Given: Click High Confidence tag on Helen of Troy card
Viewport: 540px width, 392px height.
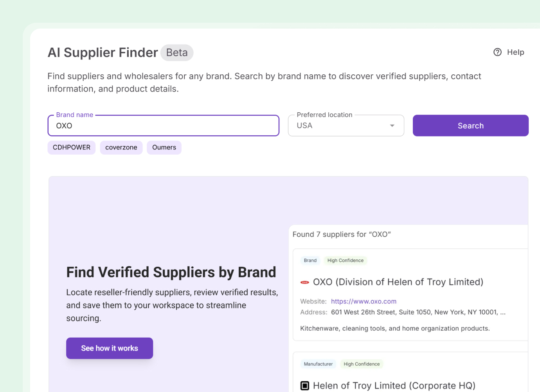Looking at the screenshot, I should point(362,364).
